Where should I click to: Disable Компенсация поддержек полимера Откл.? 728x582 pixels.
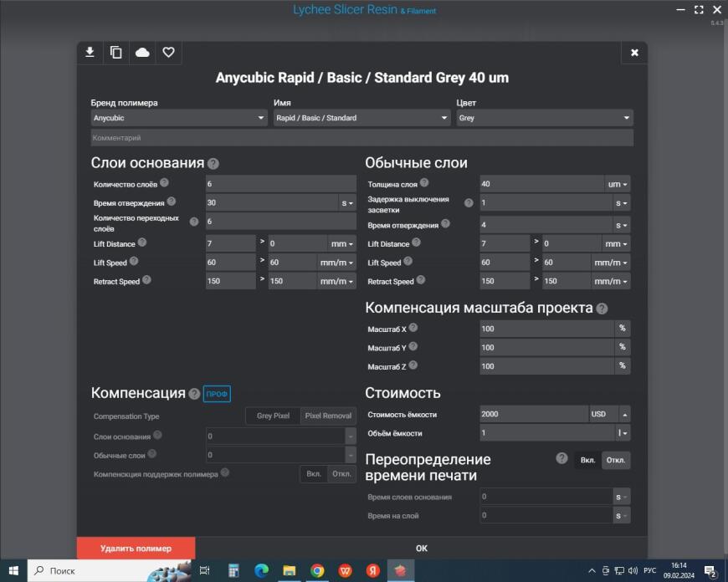click(341, 474)
